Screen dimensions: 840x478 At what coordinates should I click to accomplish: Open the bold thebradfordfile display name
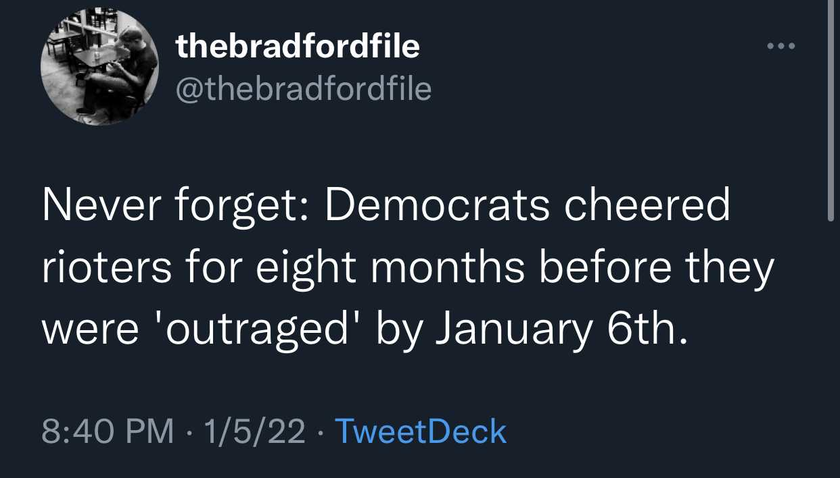[297, 46]
